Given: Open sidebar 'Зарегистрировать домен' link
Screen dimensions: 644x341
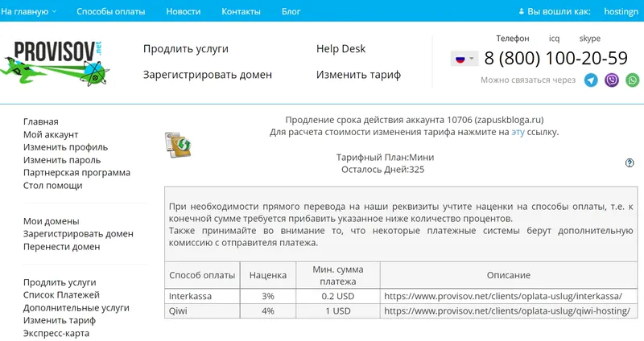Looking at the screenshot, I should [x=78, y=233].
